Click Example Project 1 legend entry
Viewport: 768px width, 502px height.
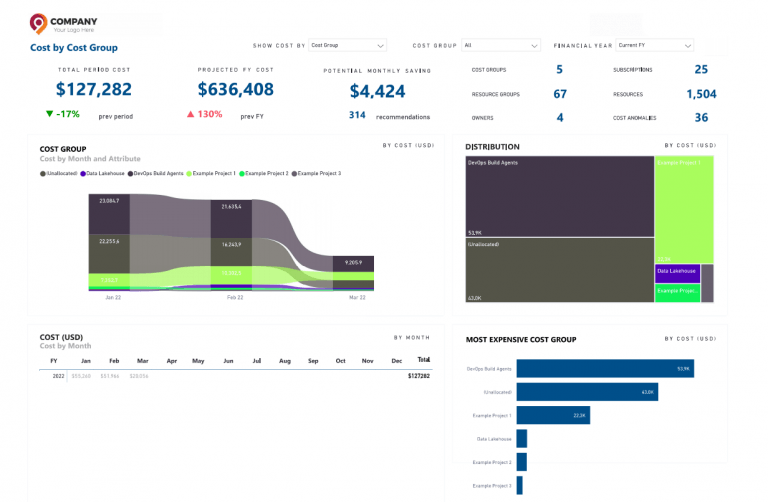coord(211,173)
